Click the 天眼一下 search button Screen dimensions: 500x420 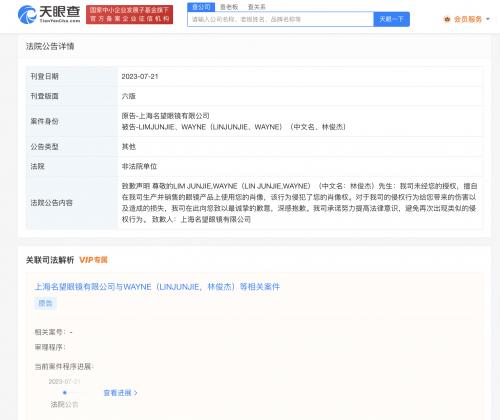(x=392, y=19)
